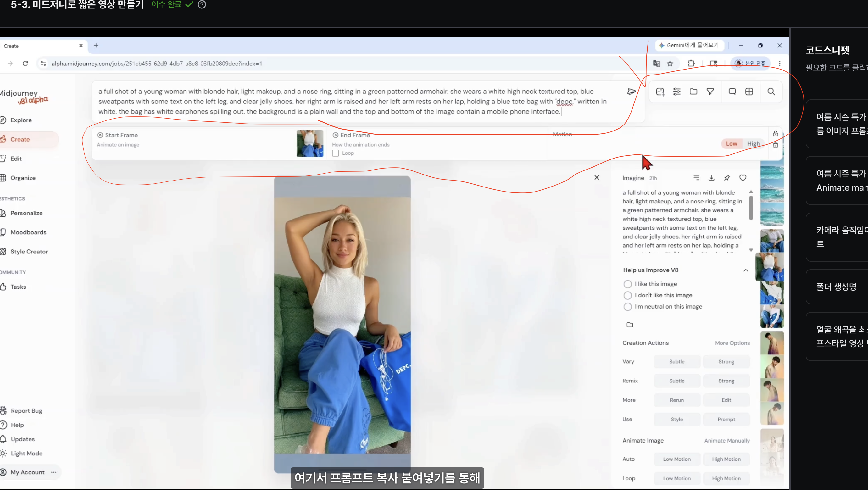This screenshot has height=490, width=868.
Task: Click the Start Frame image thumbnail
Action: tap(310, 143)
